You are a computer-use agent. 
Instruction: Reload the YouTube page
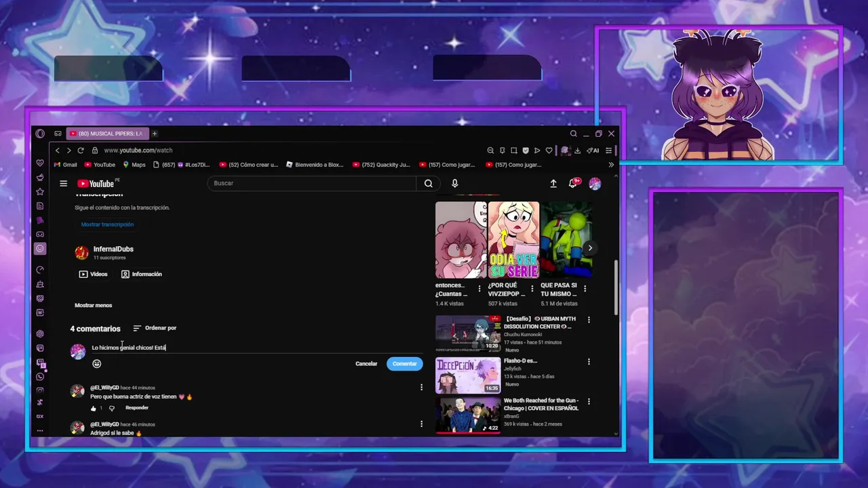81,150
